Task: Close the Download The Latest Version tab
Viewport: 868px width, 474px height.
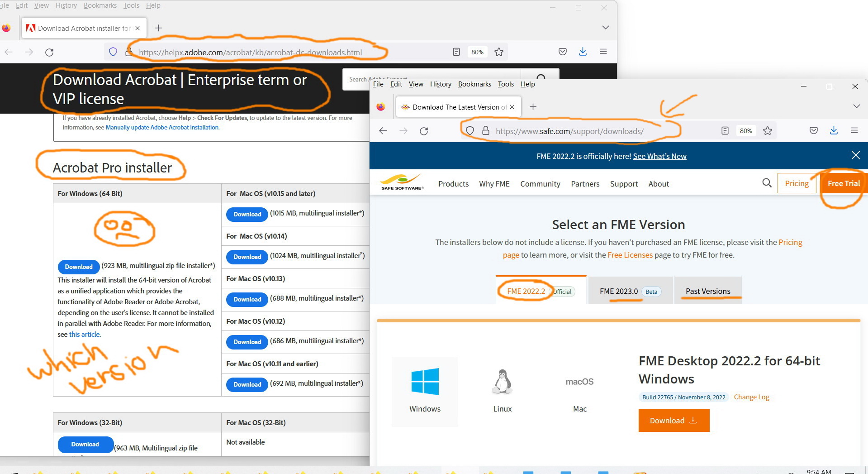Action: 512,107
